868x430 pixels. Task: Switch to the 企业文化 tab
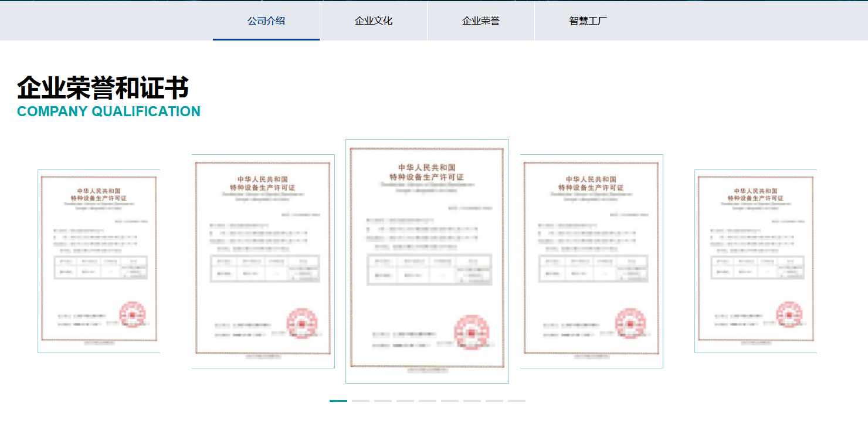click(x=374, y=21)
